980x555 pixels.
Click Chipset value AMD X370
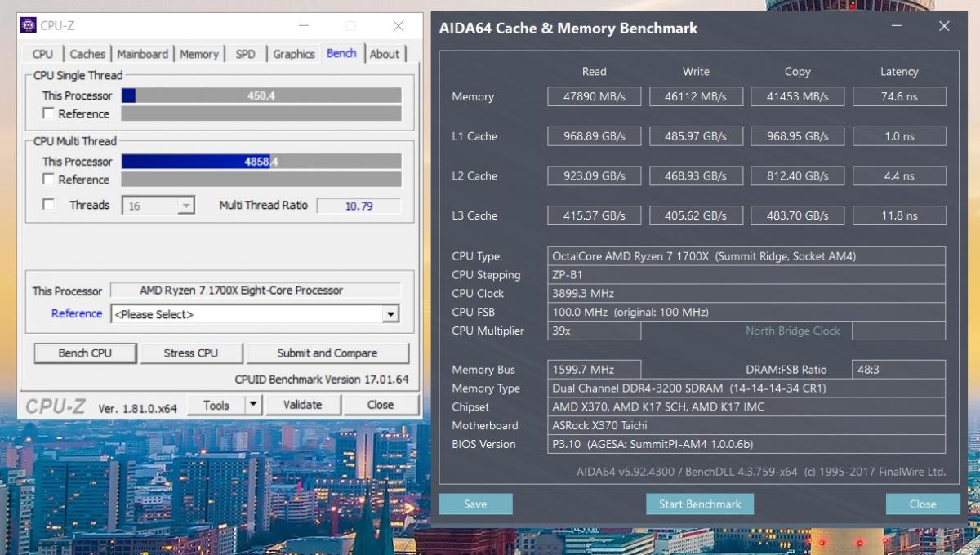tap(747, 406)
